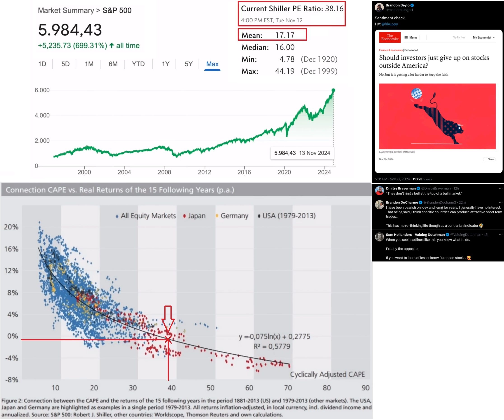Click the Market Summary breadcrumb link
The width and height of the screenshot is (504, 420).
[x=66, y=10]
